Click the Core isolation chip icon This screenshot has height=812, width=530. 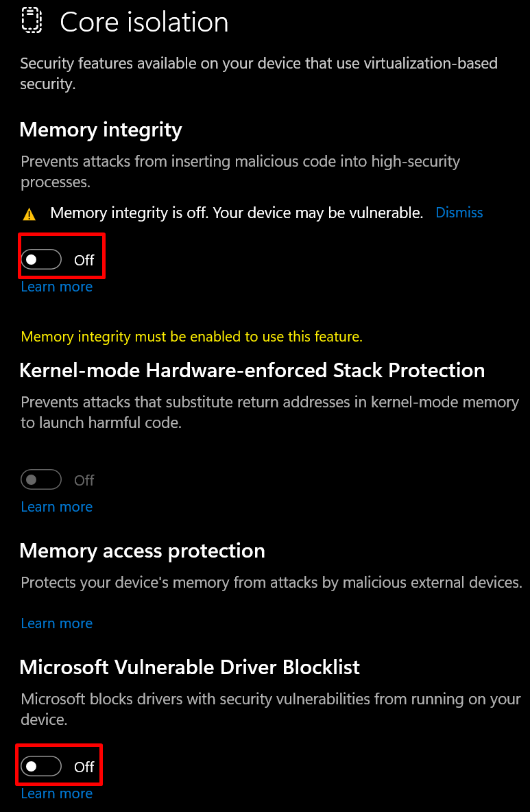pos(31,21)
